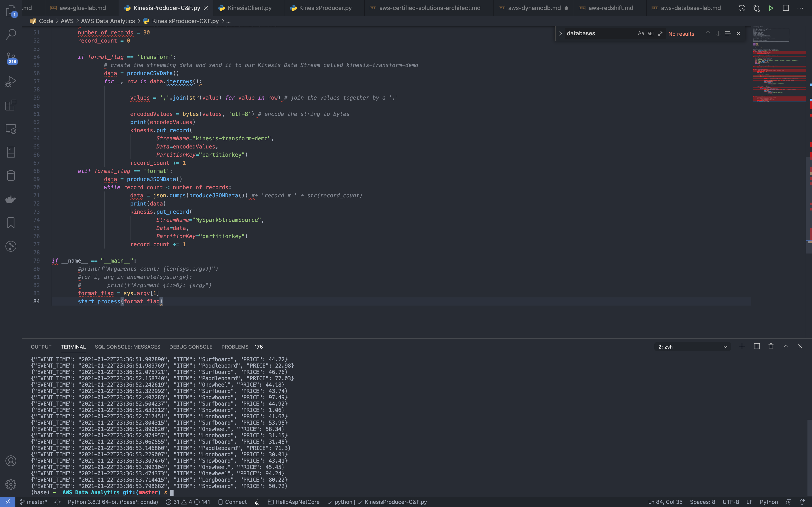The height and width of the screenshot is (507, 812).
Task: Open the 2: zsh terminal dropdown
Action: (x=693, y=347)
